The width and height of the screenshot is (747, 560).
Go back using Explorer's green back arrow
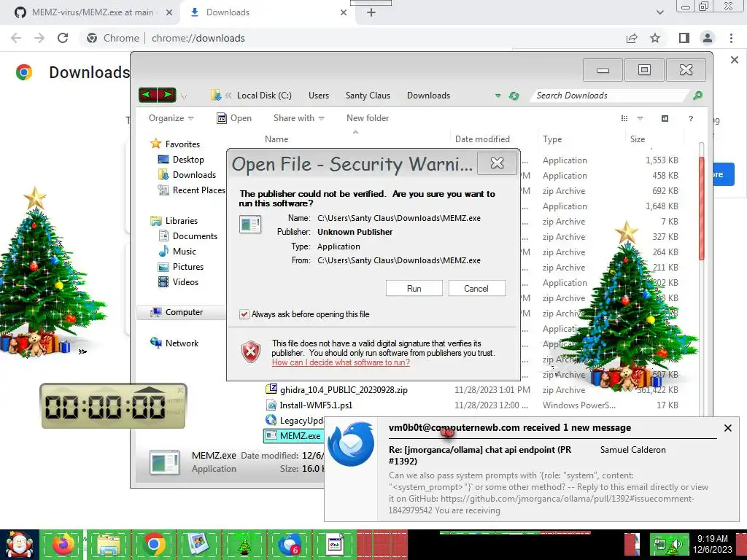click(x=147, y=96)
